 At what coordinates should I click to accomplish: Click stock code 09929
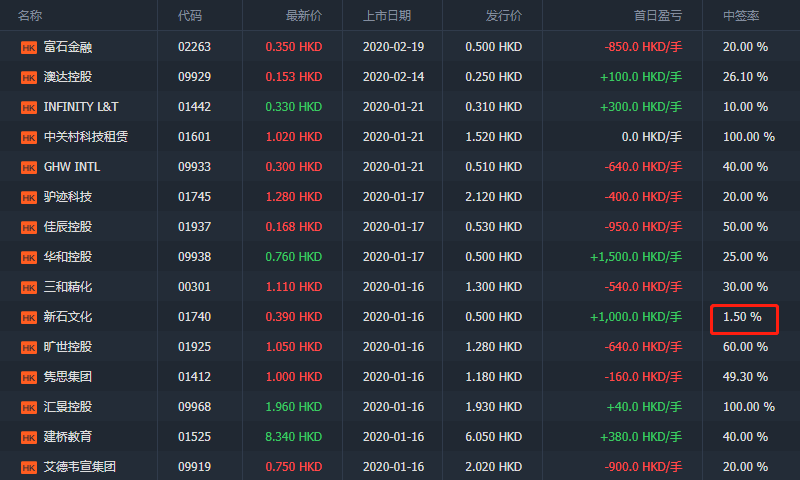(194, 77)
